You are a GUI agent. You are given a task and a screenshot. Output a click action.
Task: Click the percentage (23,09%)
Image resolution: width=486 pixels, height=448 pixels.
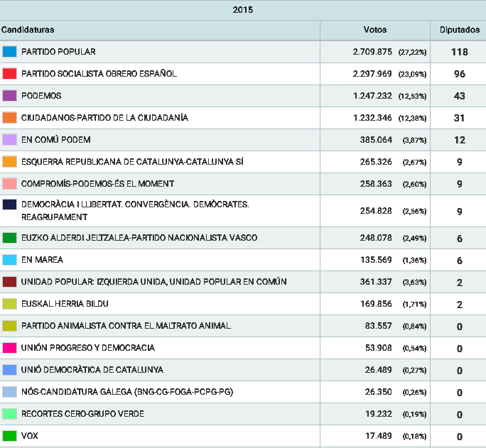point(413,74)
